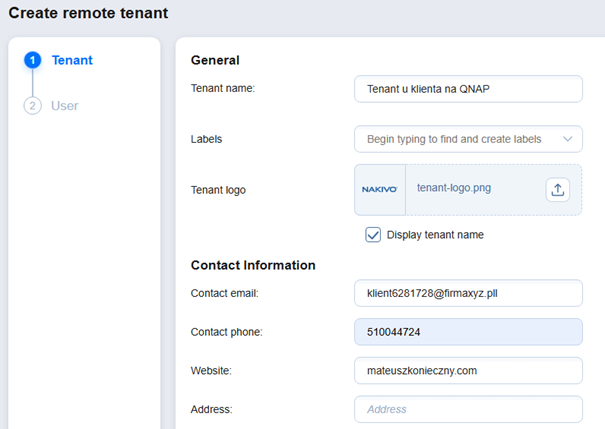Viewport: 605px width, 429px height.
Task: Click the 'Create remote tenant' title
Action: click(x=88, y=14)
